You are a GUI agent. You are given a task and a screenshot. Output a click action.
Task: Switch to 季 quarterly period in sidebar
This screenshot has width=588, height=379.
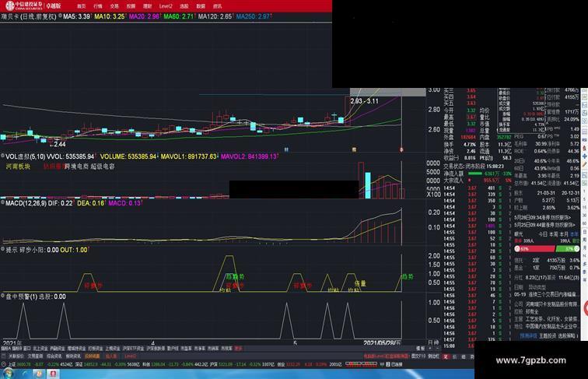(x=584, y=272)
